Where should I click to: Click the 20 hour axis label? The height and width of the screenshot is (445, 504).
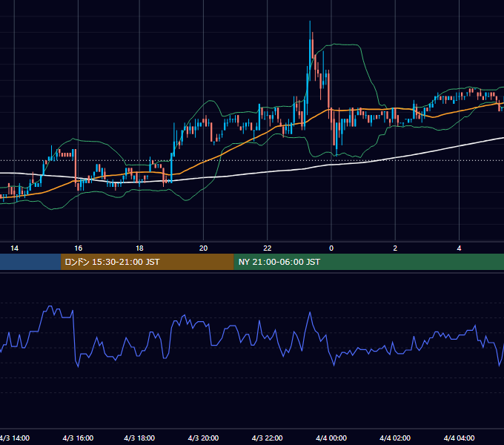point(204,248)
